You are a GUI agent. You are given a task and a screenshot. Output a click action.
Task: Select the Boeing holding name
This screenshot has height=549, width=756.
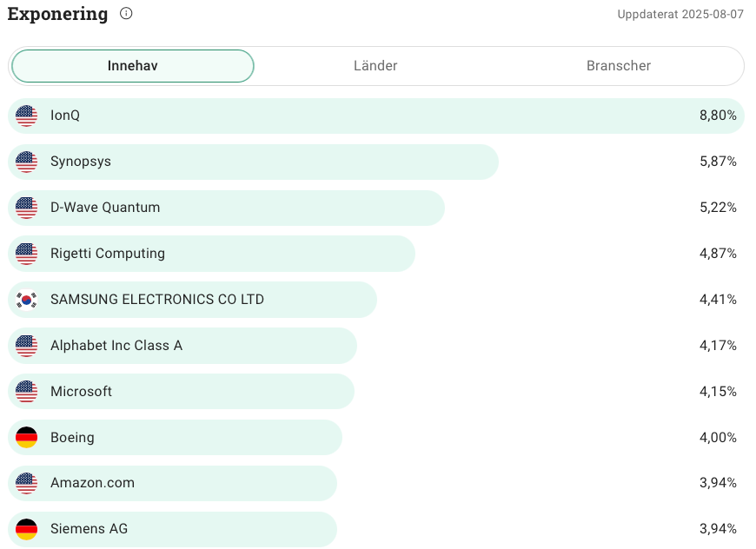point(72,438)
